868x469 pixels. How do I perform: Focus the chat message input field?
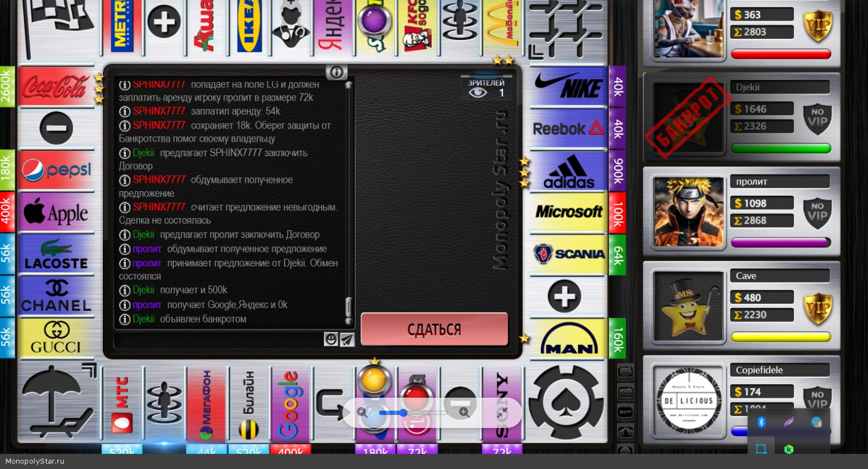[219, 340]
